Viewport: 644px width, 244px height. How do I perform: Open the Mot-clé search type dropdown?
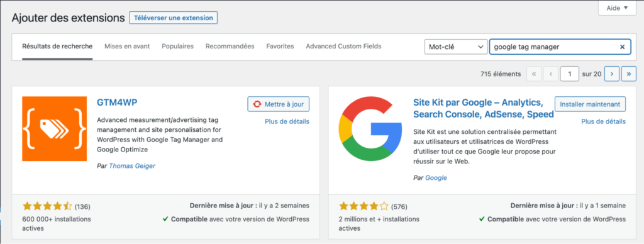pos(455,47)
